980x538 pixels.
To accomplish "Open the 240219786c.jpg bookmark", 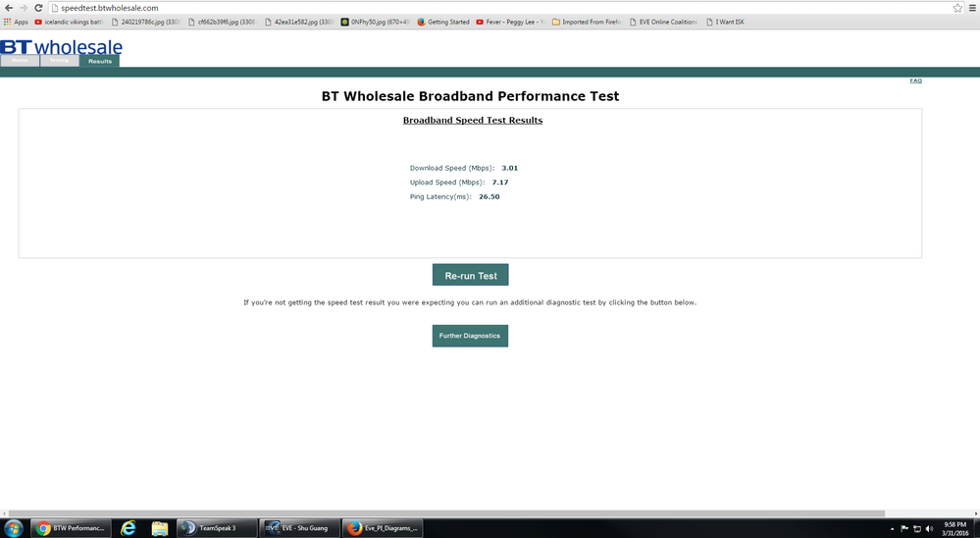I will coord(145,22).
